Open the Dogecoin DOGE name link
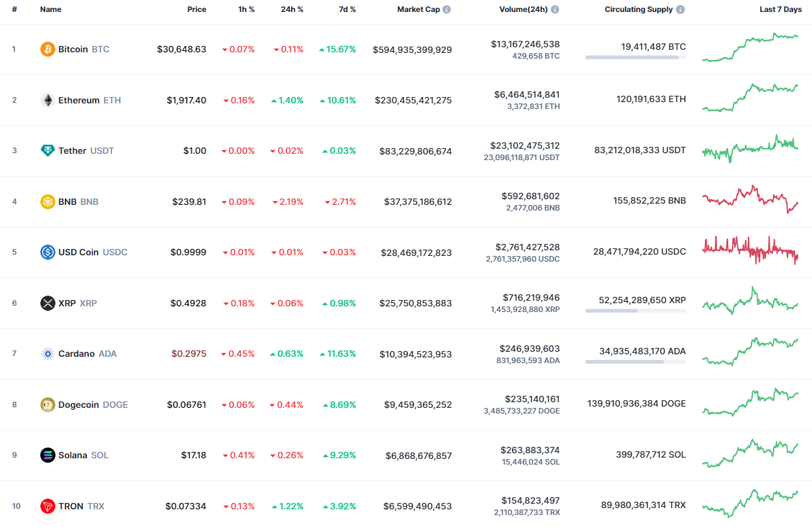The height and width of the screenshot is (527, 812). [x=80, y=405]
